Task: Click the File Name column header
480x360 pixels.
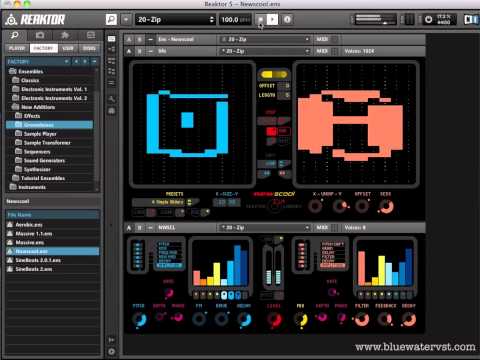Action: point(52,215)
